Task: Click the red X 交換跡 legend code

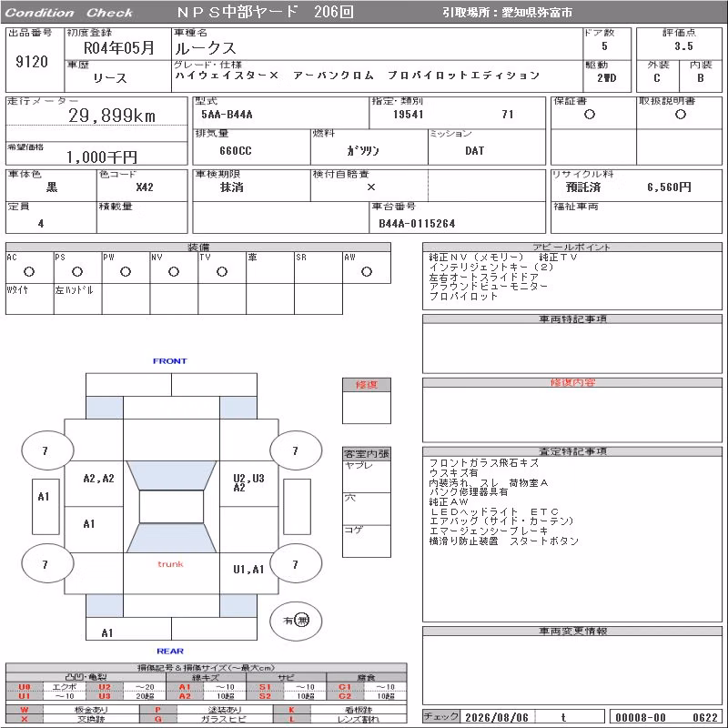Action: (25, 719)
